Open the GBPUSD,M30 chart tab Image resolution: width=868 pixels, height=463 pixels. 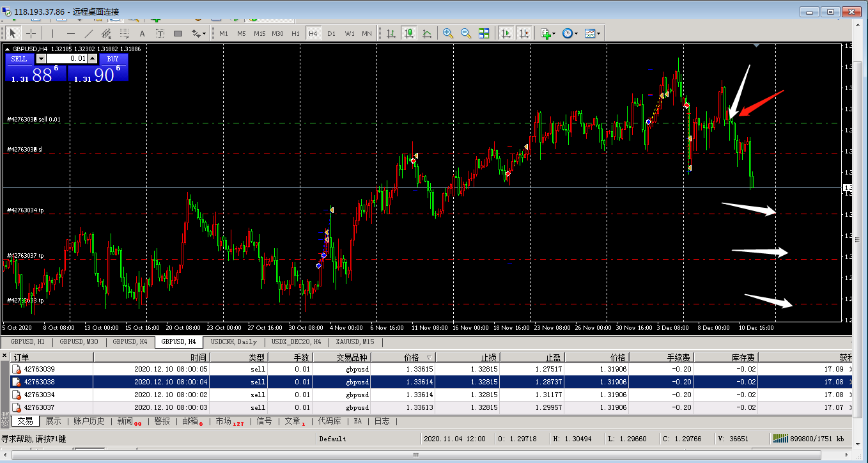point(79,341)
